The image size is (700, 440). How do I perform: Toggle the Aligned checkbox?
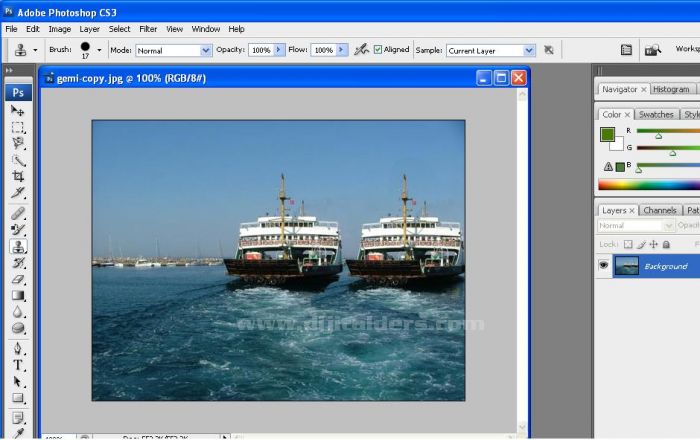(x=378, y=50)
